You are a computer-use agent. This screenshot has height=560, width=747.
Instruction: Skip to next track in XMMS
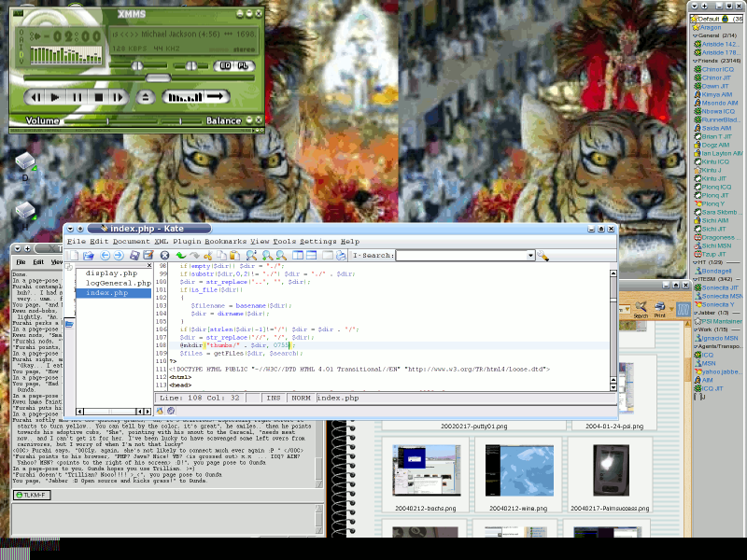[x=120, y=96]
